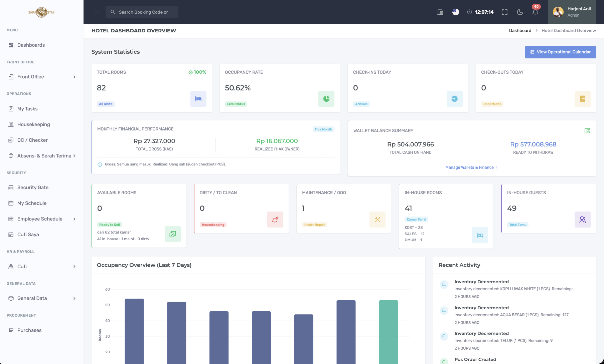Click the clock icon beside the time
604x364 pixels.
click(469, 12)
